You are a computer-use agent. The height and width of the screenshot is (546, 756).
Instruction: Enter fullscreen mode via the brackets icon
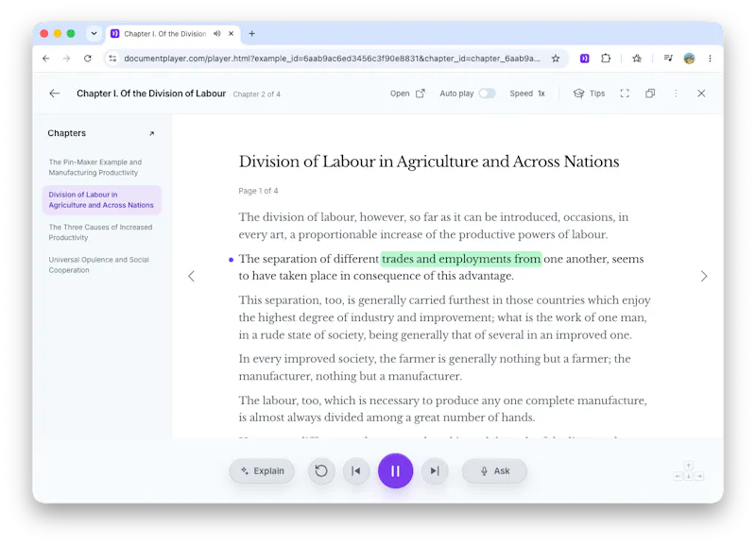click(x=625, y=94)
